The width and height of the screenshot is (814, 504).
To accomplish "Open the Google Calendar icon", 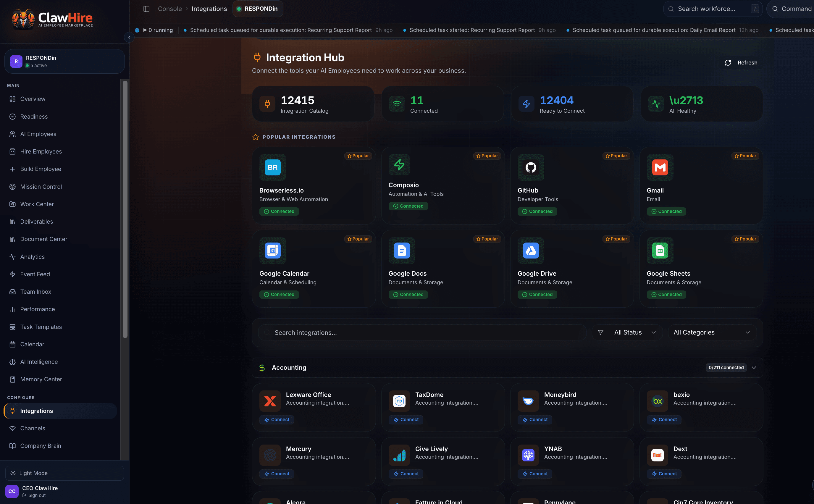I will [272, 250].
